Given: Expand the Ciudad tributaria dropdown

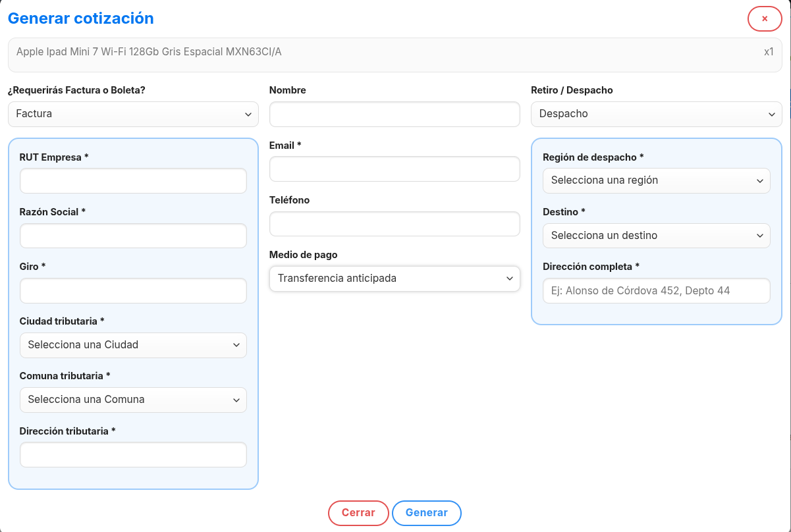Looking at the screenshot, I should [133, 345].
